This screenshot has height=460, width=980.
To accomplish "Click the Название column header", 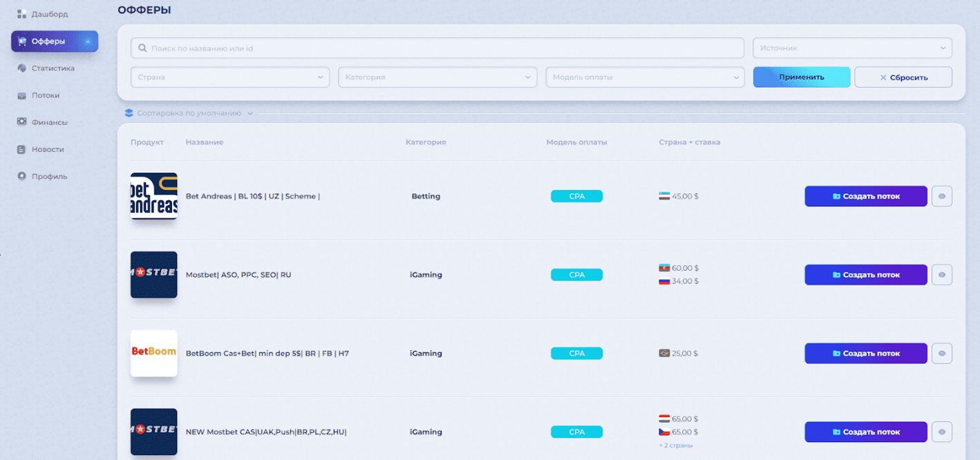I will click(x=205, y=142).
